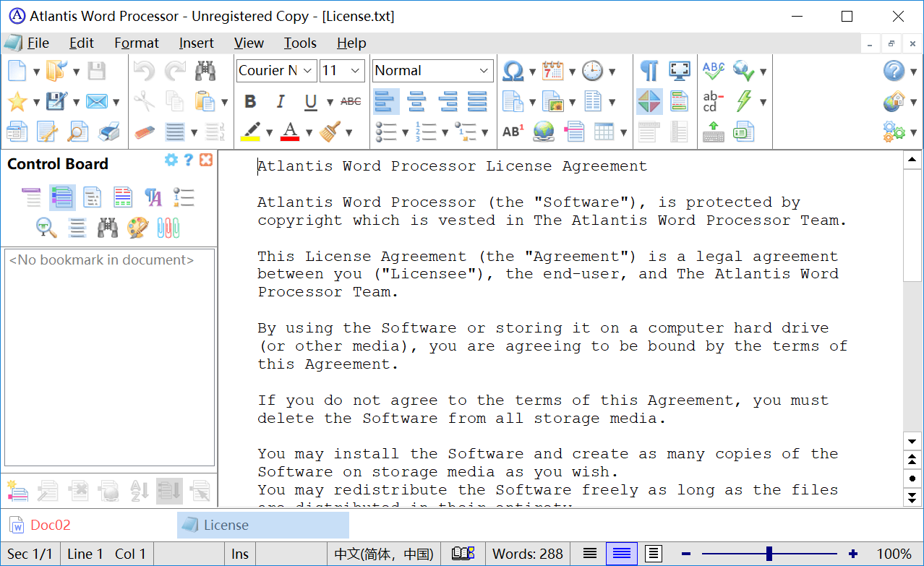Click the Control Board palette icon

click(137, 228)
